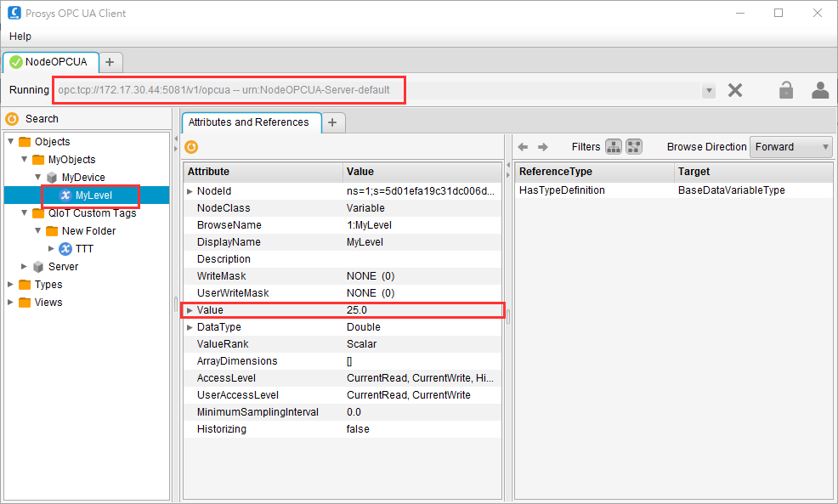
Task: Click the BrowseName value 1:MyLevel
Action: [x=370, y=225]
